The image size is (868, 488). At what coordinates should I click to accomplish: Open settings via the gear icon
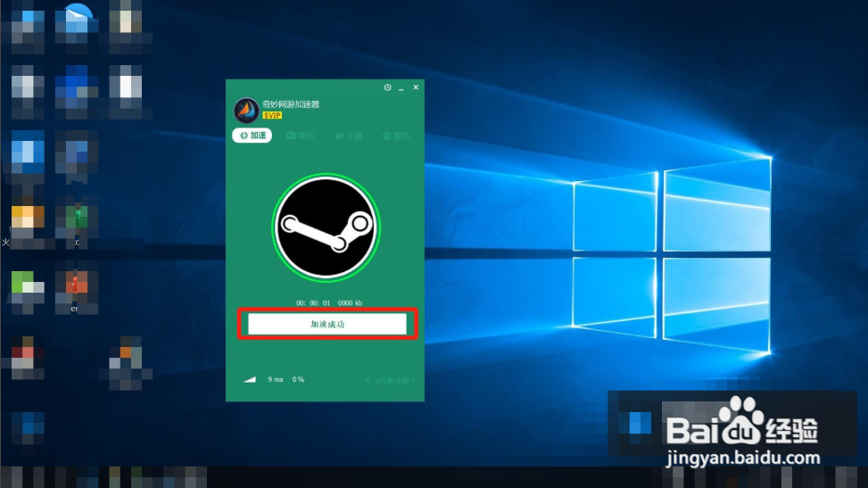click(387, 87)
